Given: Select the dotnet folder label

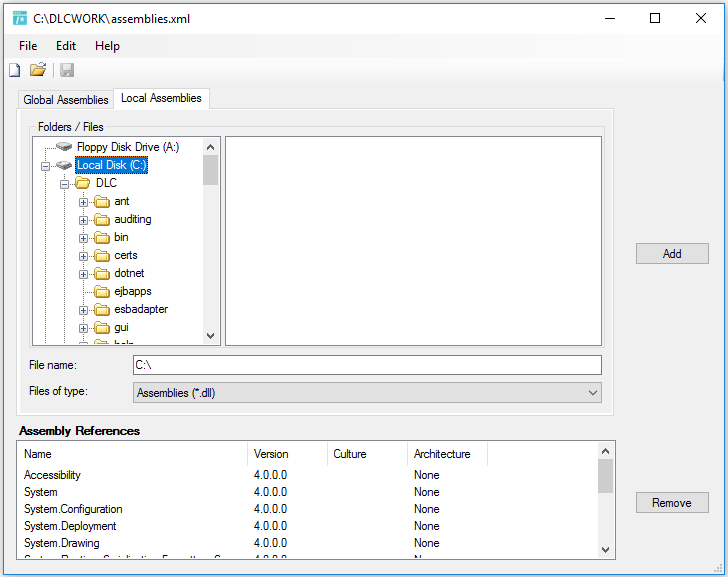Looking at the screenshot, I should click(129, 273).
